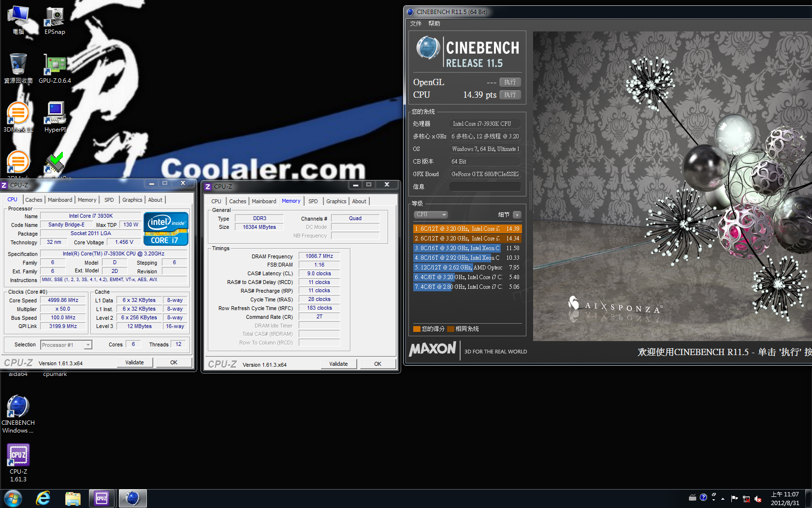Switch to Caches tab in left CPU-Z
Screen dimensions: 812x508
pyautogui.click(x=34, y=200)
